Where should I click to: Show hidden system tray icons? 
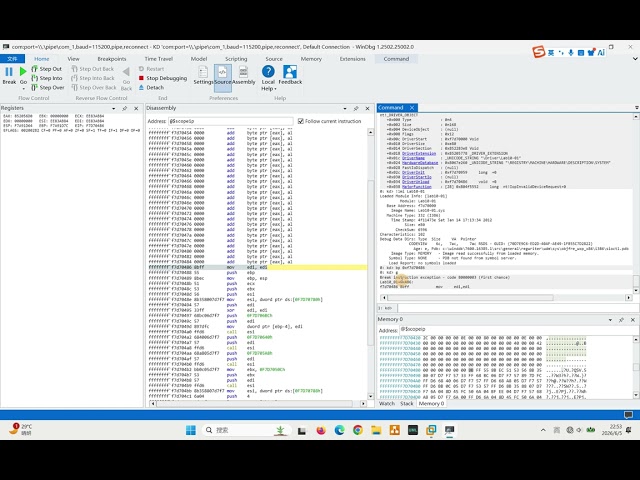point(543,430)
